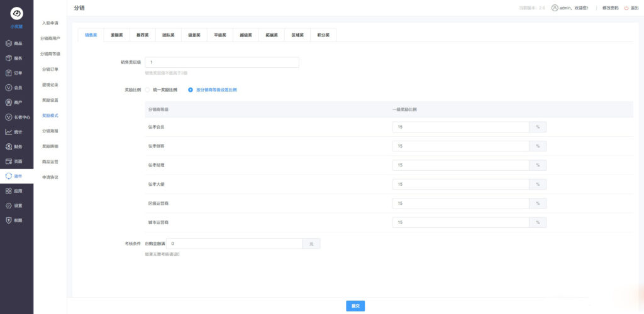The image size is (644, 314).
Task: Click the 销售奖层级 input field
Action: [221, 62]
